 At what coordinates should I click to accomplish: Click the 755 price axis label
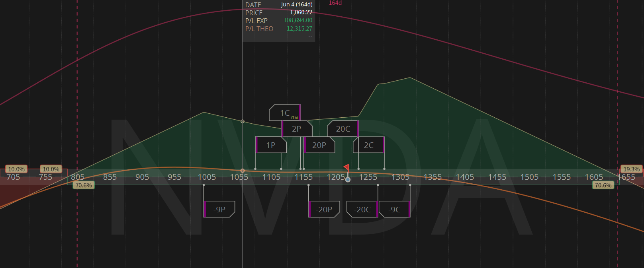[45, 177]
